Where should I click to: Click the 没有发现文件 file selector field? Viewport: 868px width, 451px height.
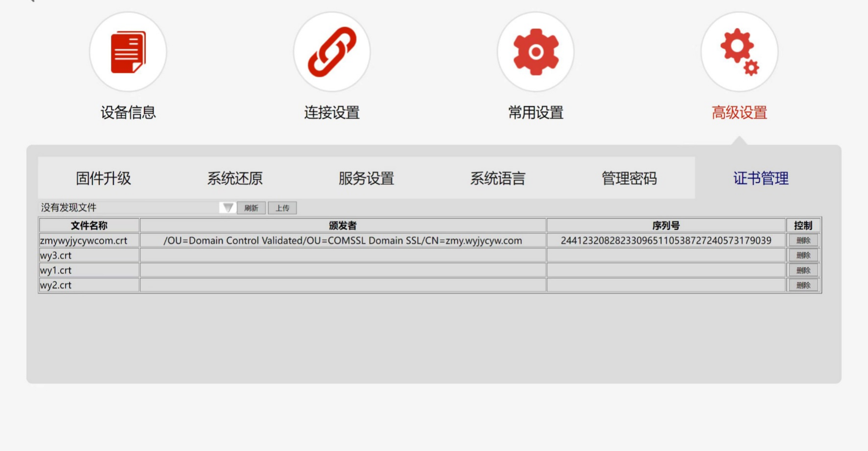coord(128,208)
